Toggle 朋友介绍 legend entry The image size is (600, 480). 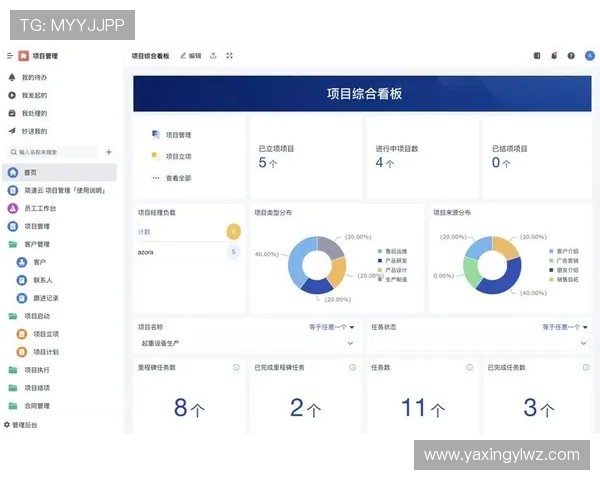coord(564,270)
